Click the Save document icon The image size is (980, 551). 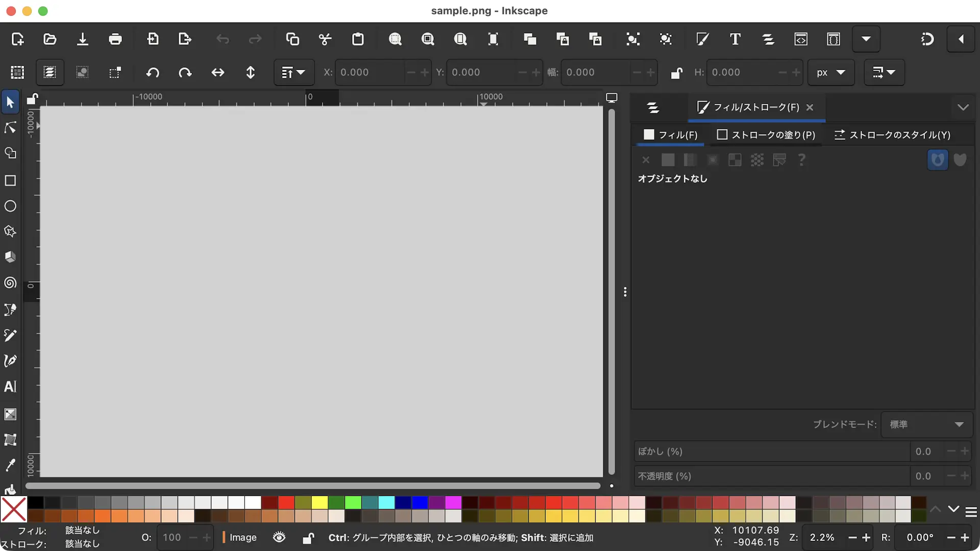coord(82,39)
